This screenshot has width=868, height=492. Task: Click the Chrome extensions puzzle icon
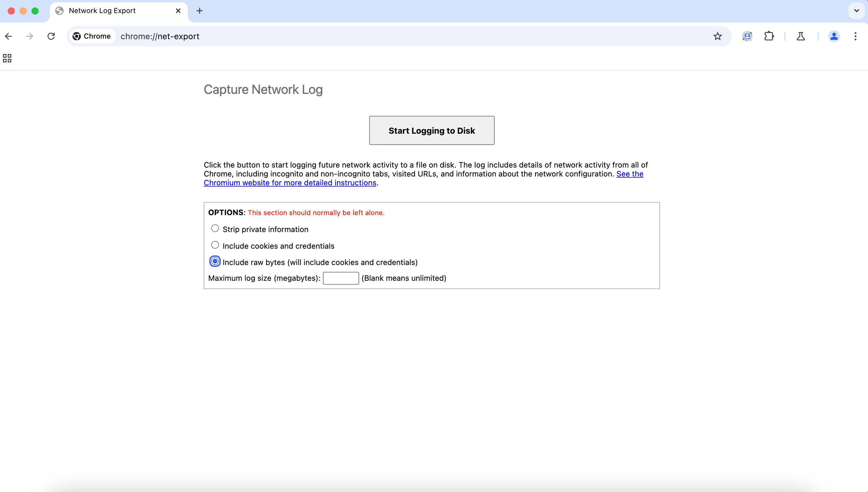pyautogui.click(x=769, y=36)
